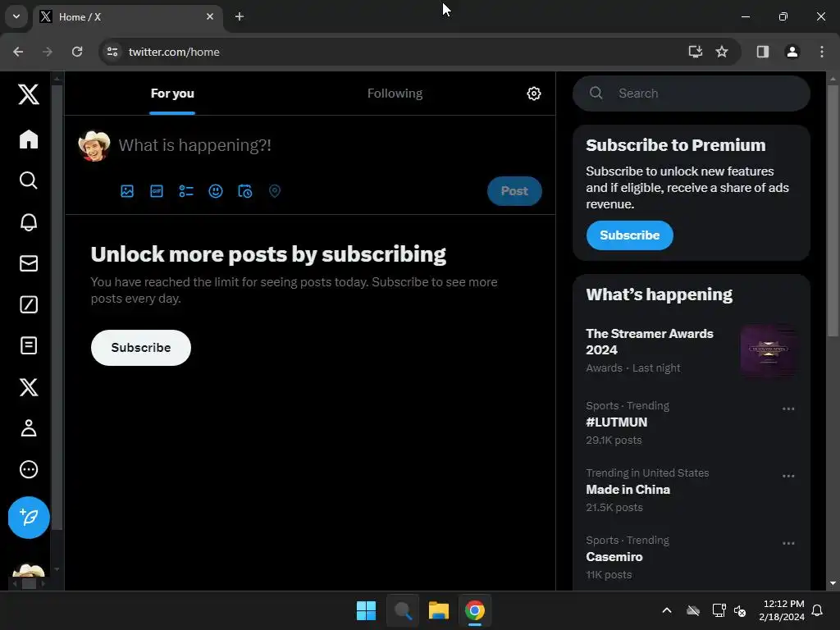Add a GIF to the post

point(157,191)
